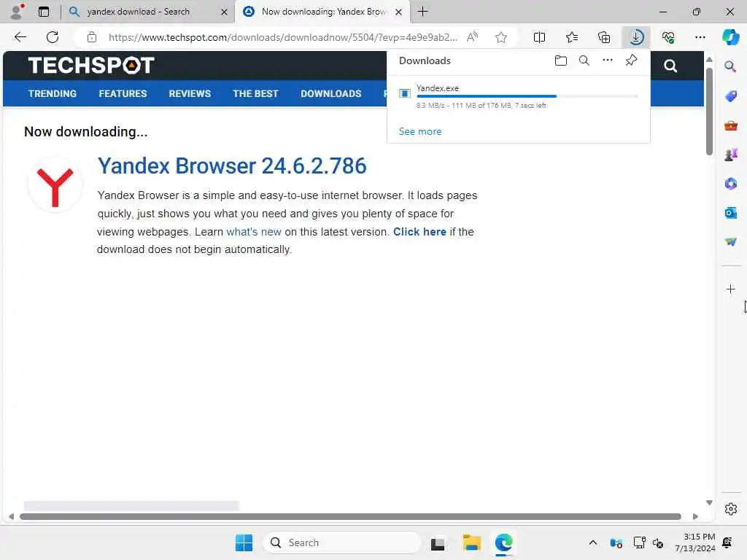The height and width of the screenshot is (560, 747).
Task: Open sidebar Drop paper plane icon
Action: coord(730,242)
